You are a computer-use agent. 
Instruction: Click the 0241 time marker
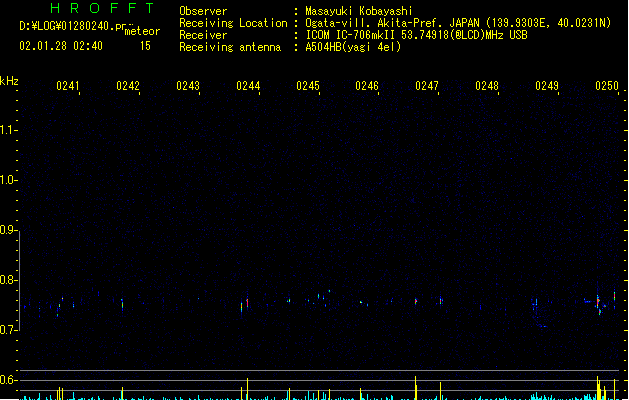(x=68, y=86)
